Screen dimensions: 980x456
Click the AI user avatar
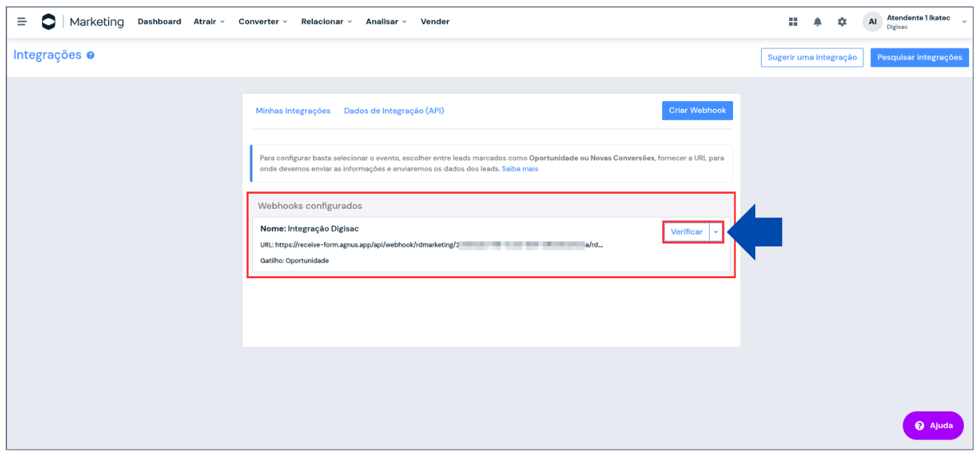click(872, 22)
